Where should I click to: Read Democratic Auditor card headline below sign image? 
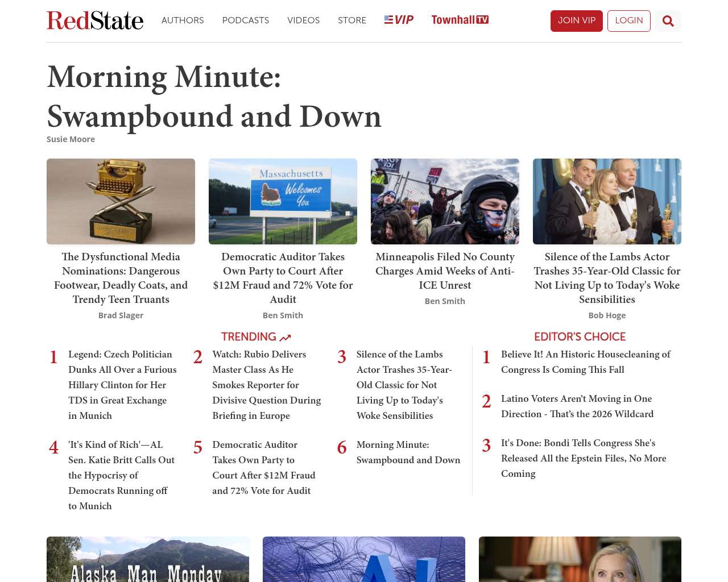283,278
